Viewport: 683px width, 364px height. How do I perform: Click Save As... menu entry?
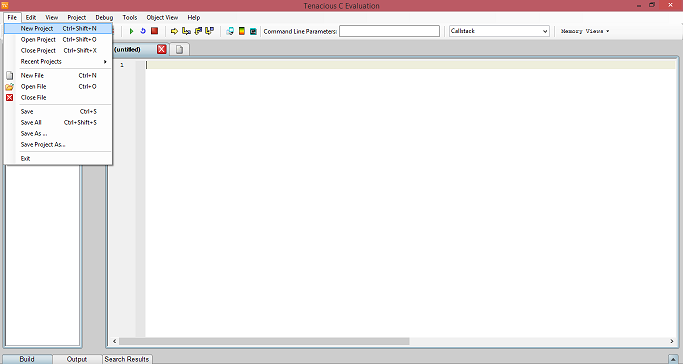[58, 134]
